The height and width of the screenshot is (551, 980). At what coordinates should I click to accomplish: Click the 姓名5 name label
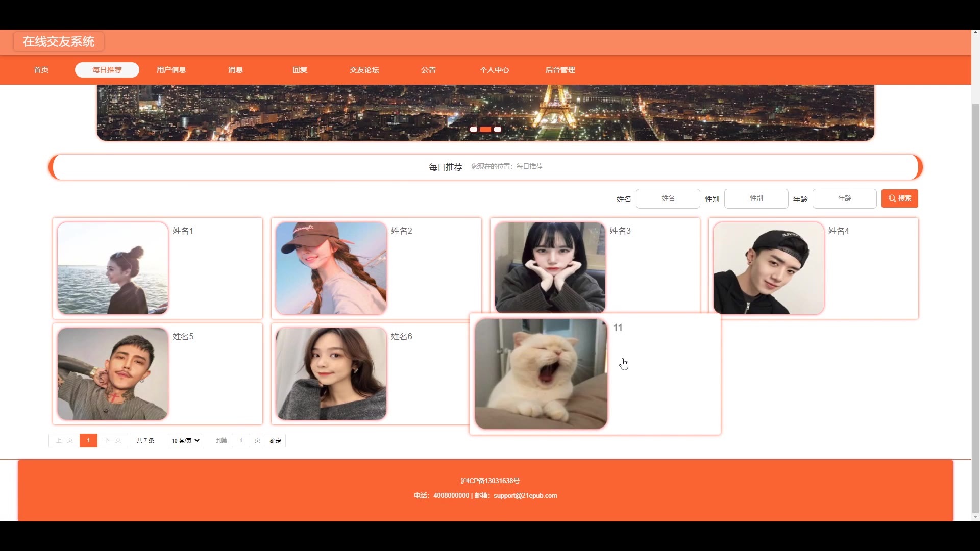(183, 337)
